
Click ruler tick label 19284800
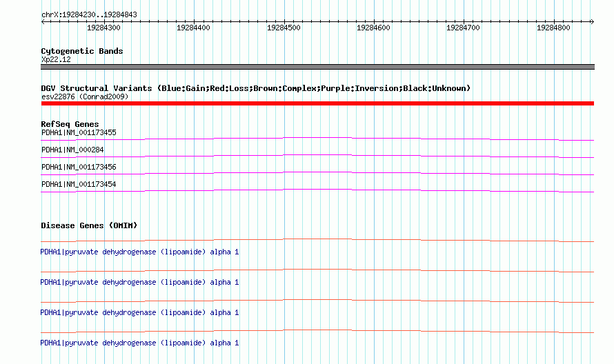click(554, 28)
